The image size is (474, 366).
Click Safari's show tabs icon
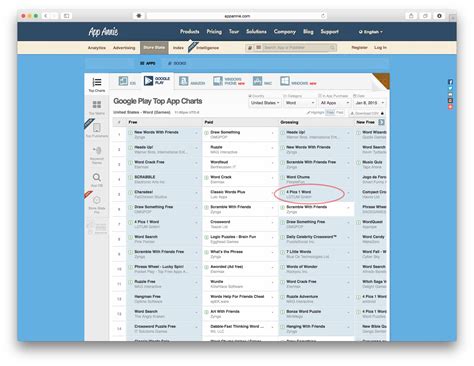[x=425, y=16]
